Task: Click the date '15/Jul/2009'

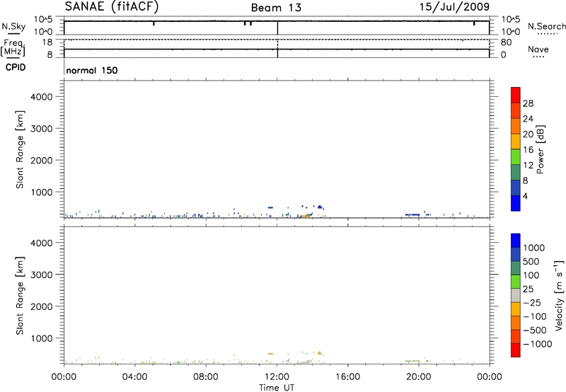Action: pyautogui.click(x=454, y=7)
